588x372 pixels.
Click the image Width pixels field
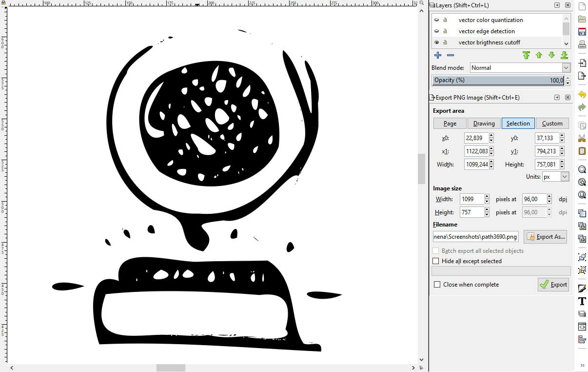click(472, 199)
